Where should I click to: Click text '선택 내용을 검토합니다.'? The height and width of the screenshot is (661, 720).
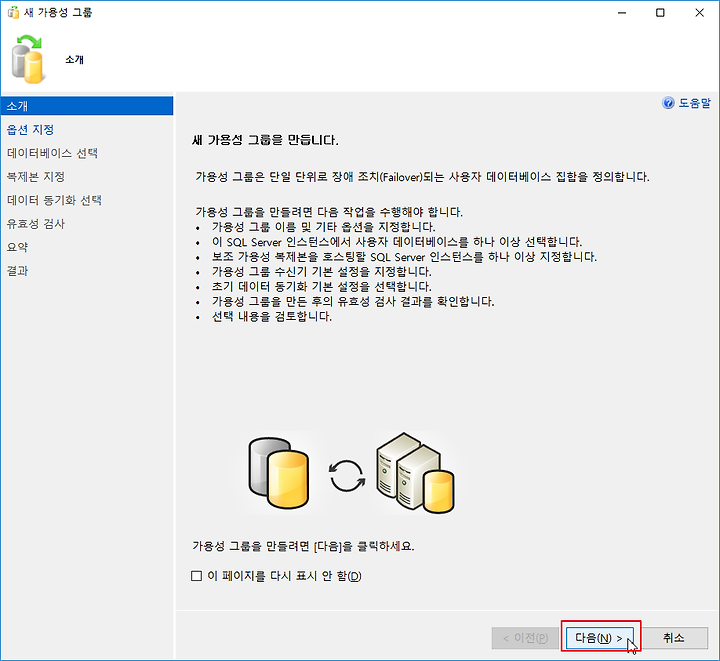(x=272, y=316)
